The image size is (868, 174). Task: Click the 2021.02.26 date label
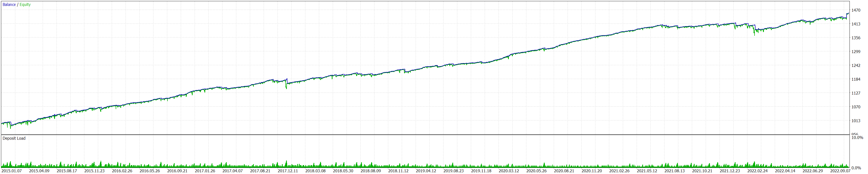point(619,171)
